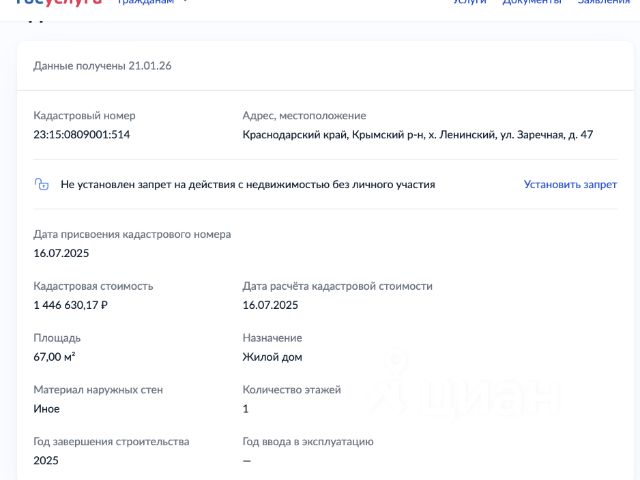The image size is (640, 480).
Task: Open the Документы menu item
Action: click(532, 3)
